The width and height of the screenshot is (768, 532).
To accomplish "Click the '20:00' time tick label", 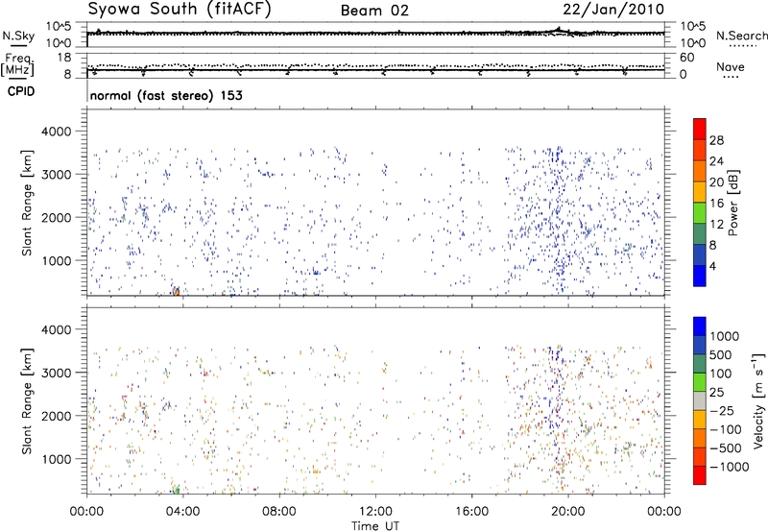I will [568, 512].
